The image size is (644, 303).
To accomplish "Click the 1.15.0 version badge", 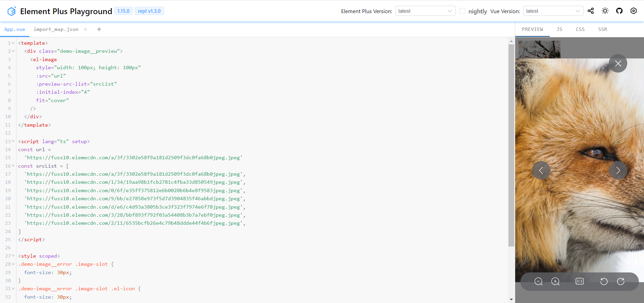I will [x=123, y=11].
